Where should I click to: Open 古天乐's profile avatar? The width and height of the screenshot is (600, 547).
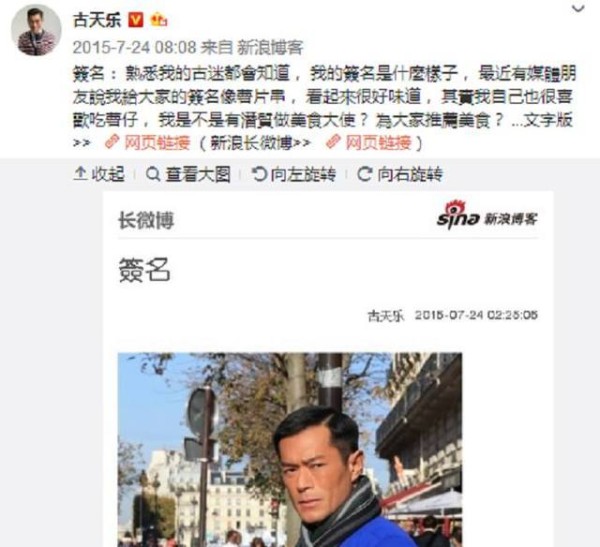pyautogui.click(x=36, y=30)
